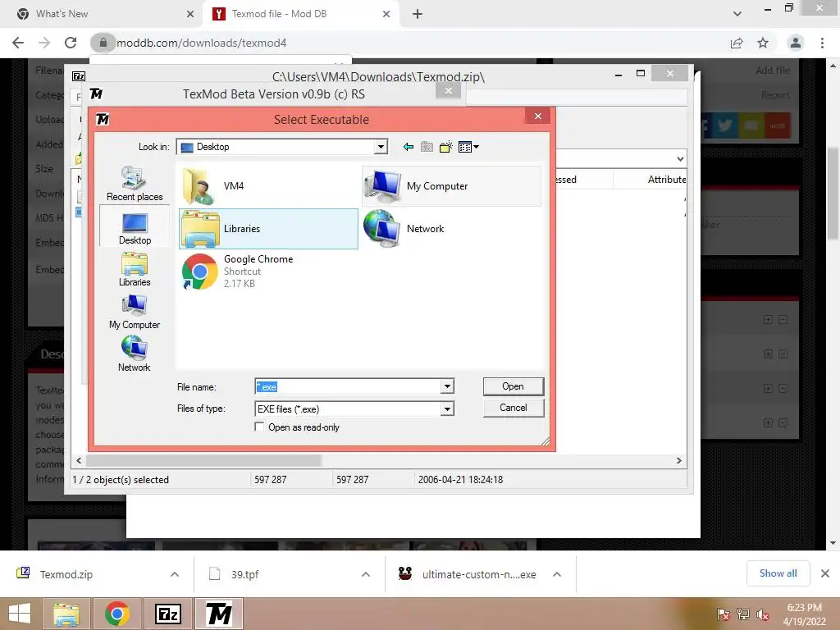The height and width of the screenshot is (630, 840).
Task: Select Libraries in the places sidebar
Action: [135, 269]
